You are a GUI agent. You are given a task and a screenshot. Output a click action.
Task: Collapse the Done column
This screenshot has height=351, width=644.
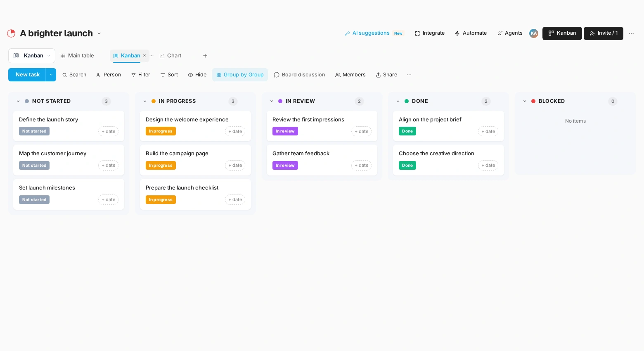(398, 101)
